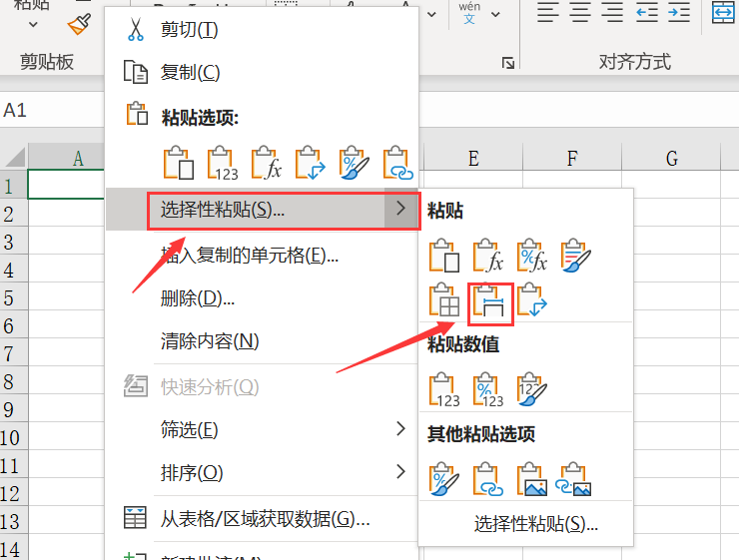Increase indent in alignment group
The image size is (739, 560).
click(x=679, y=12)
